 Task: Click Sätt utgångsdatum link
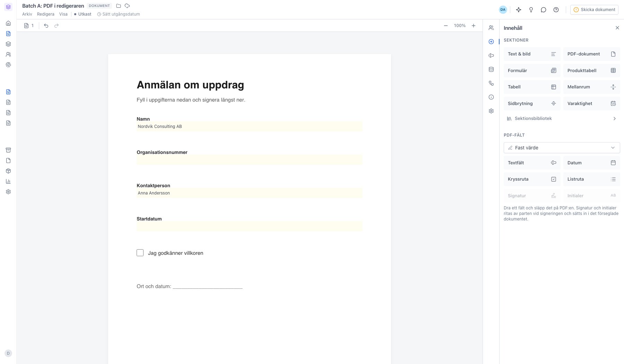pos(119,14)
